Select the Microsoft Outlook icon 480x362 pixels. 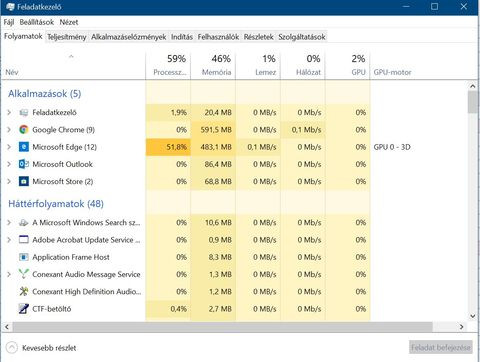(x=24, y=164)
